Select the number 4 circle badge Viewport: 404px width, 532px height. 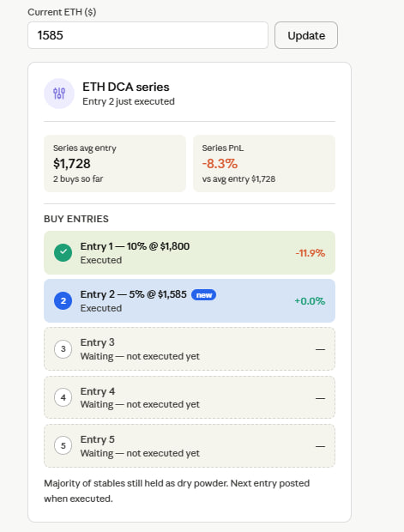click(63, 397)
